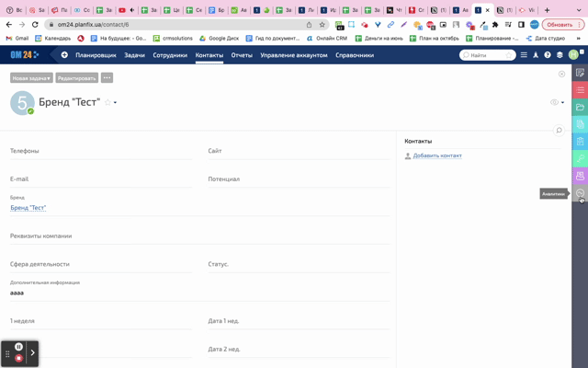Click the notifications bell in top bar
The image size is (588, 368).
pyautogui.click(x=536, y=55)
